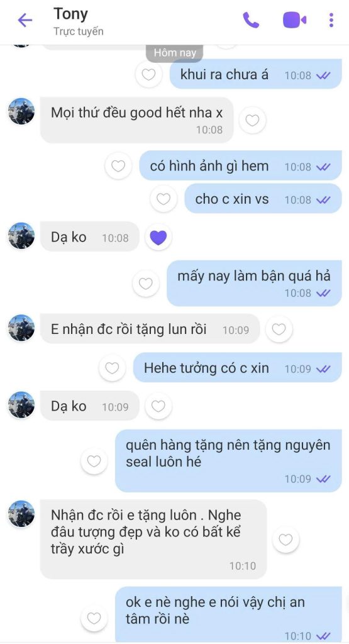
Task: Tap the back arrow icon
Action: 25,20
